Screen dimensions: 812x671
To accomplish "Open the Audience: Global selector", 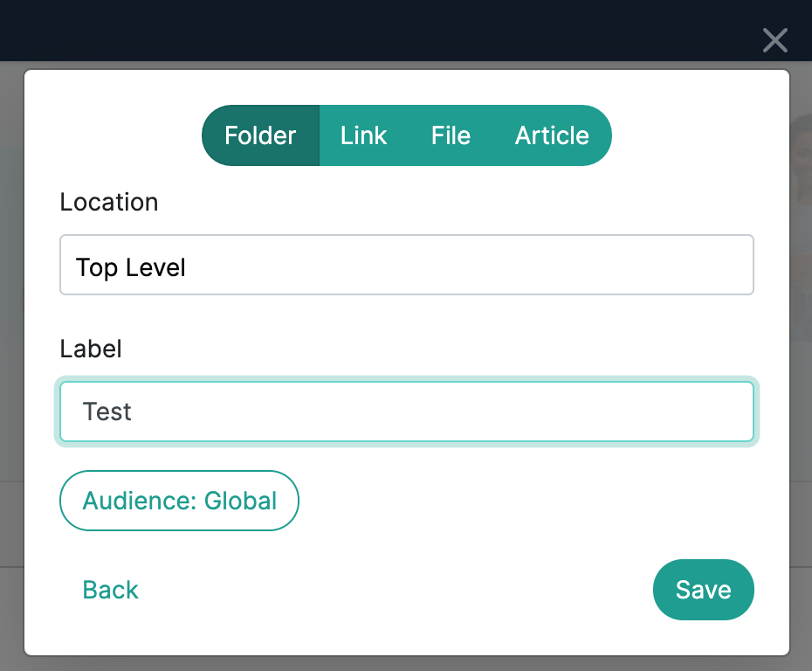I will click(x=179, y=501).
